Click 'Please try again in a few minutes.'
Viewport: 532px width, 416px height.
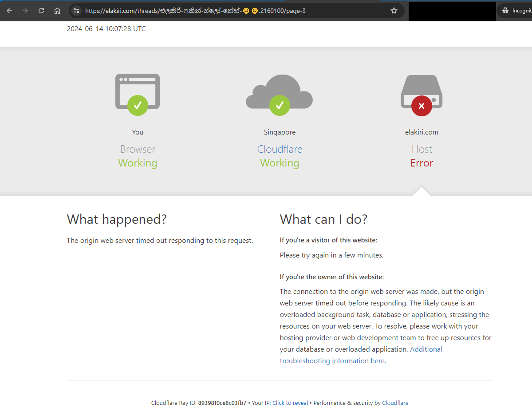331,255
